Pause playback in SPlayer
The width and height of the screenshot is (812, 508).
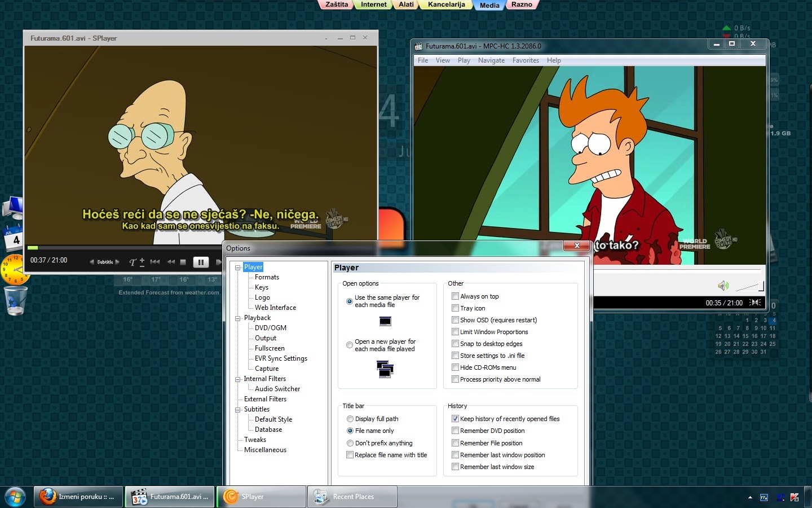pos(201,262)
